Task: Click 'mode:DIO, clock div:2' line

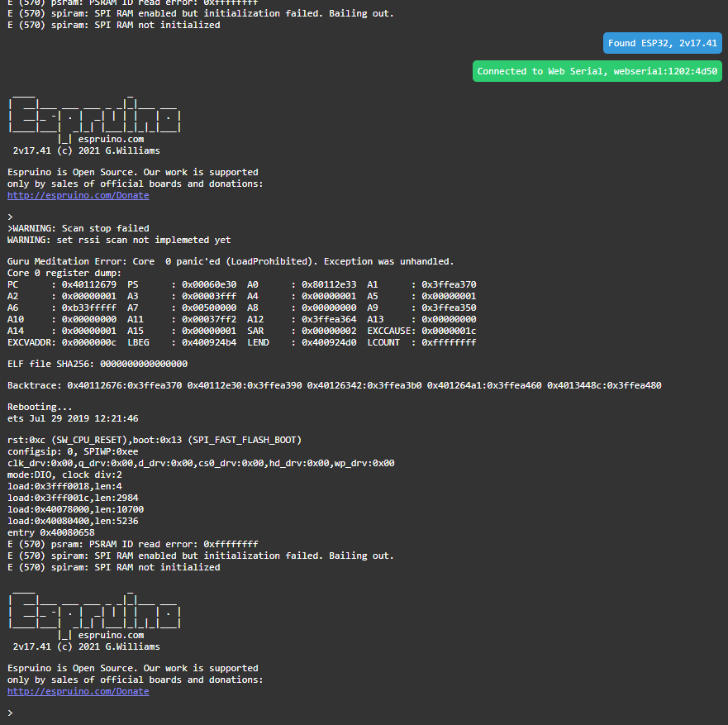Action: click(x=64, y=475)
